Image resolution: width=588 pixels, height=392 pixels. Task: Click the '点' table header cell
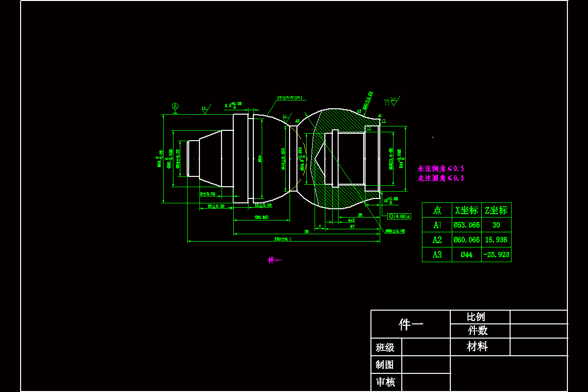coord(437,210)
